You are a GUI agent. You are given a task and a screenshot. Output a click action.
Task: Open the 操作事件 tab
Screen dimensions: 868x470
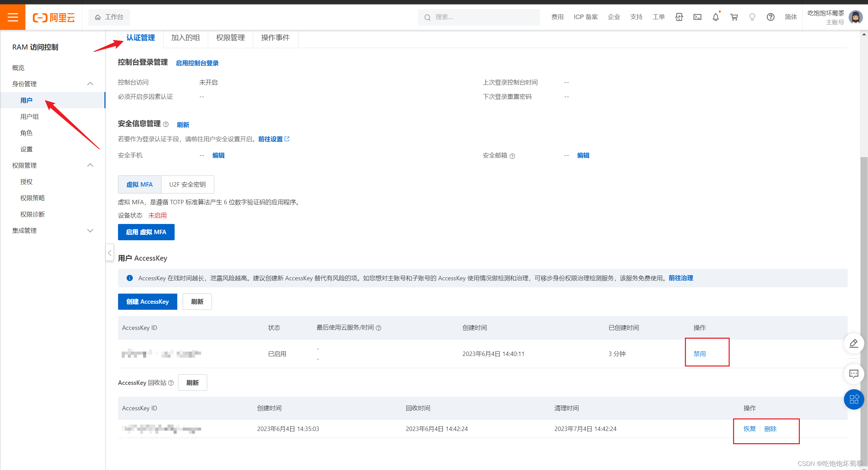pyautogui.click(x=275, y=38)
